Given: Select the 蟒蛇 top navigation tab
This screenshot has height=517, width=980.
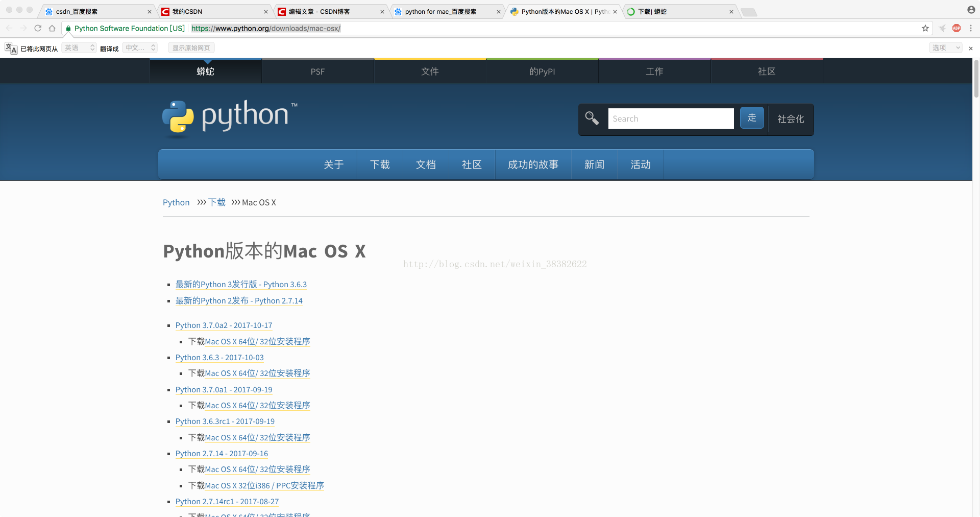Looking at the screenshot, I should 205,72.
